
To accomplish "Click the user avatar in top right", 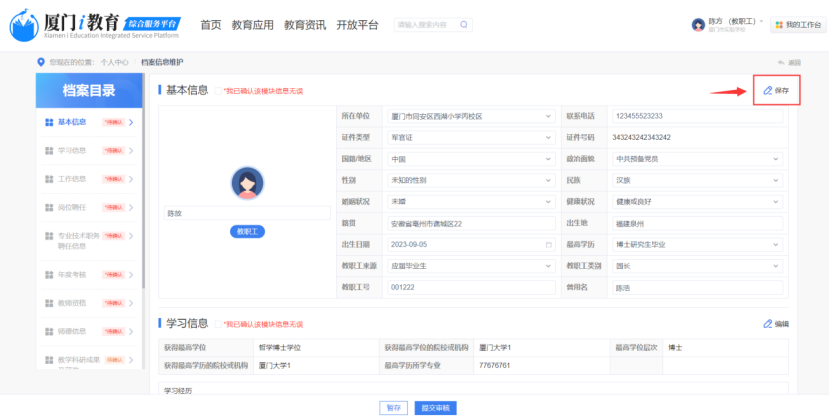I will click(x=698, y=24).
